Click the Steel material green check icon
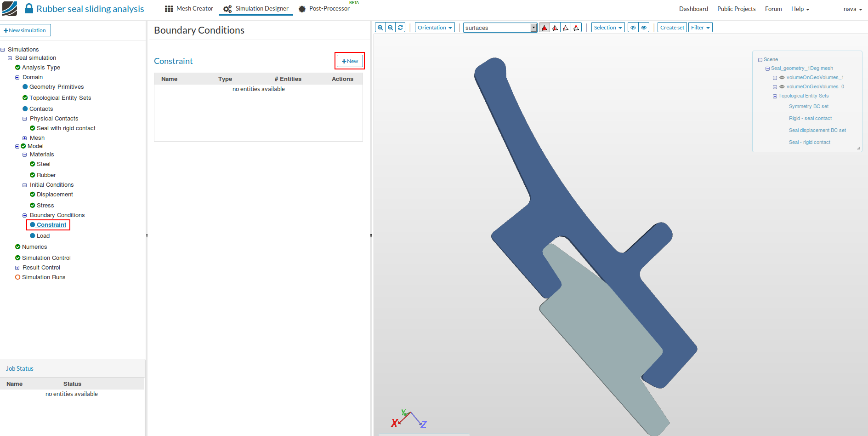Screen dimensions: 868x436 click(x=33, y=164)
